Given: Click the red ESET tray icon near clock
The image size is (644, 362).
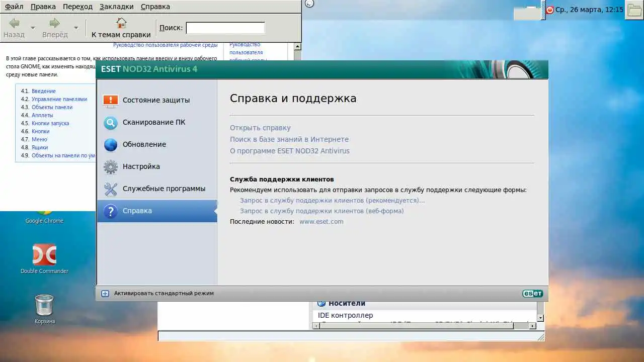Looking at the screenshot, I should tap(550, 10).
